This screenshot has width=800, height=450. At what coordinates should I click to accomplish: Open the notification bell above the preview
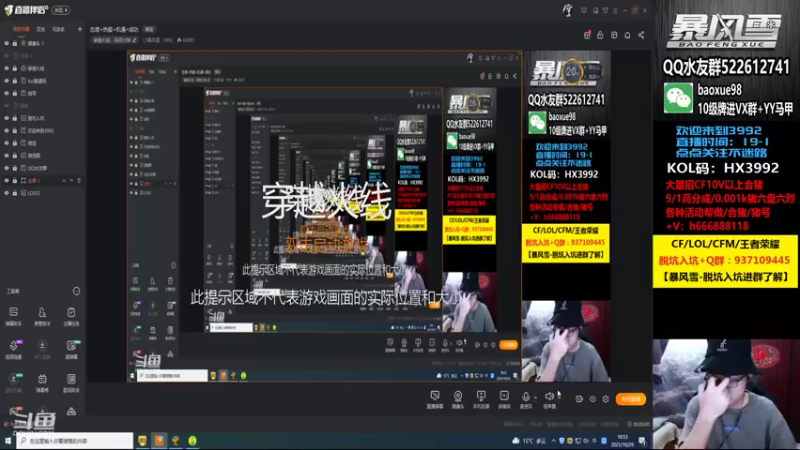[628, 35]
